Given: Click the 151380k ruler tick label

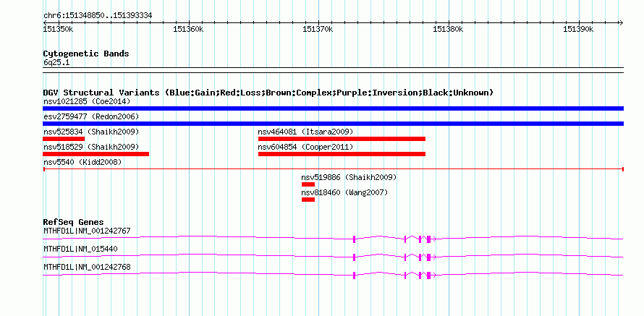Looking at the screenshot, I should pyautogui.click(x=449, y=30).
